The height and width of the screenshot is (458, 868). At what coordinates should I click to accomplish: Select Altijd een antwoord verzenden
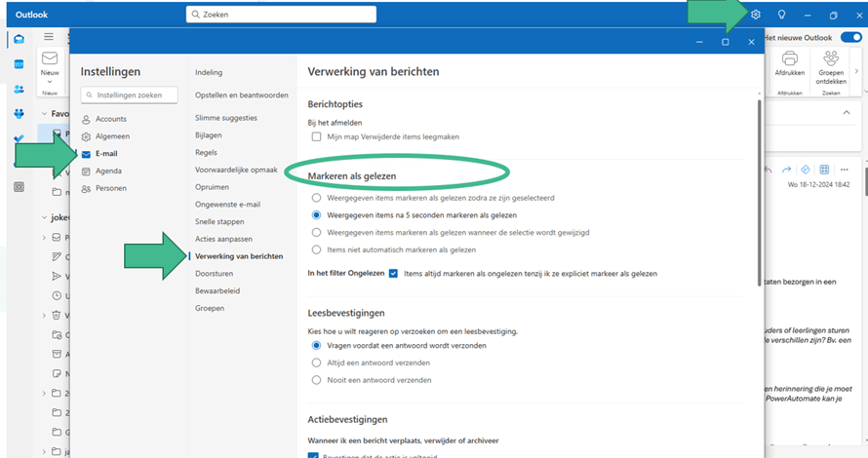pos(316,363)
